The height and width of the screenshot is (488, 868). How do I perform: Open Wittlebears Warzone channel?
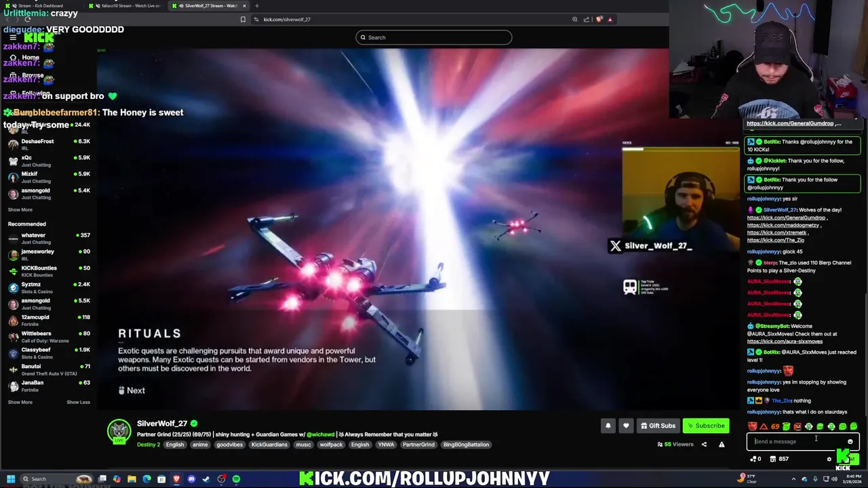click(49, 336)
